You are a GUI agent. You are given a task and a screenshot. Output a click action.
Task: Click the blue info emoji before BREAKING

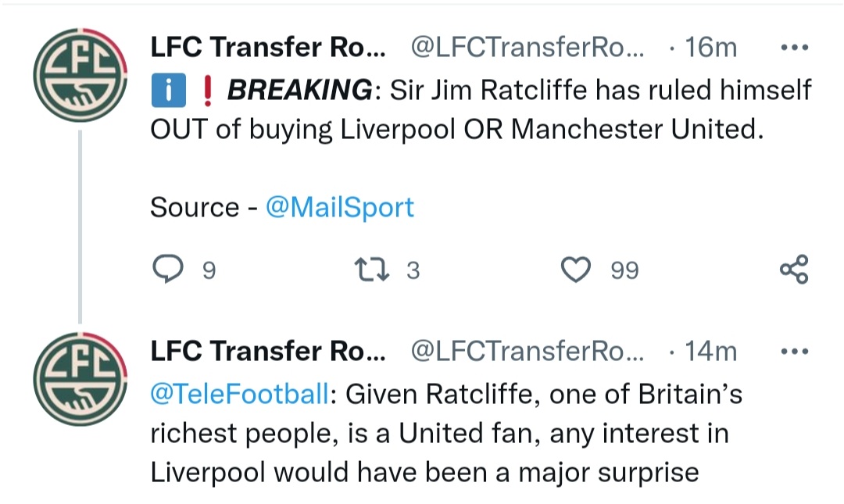(x=169, y=90)
